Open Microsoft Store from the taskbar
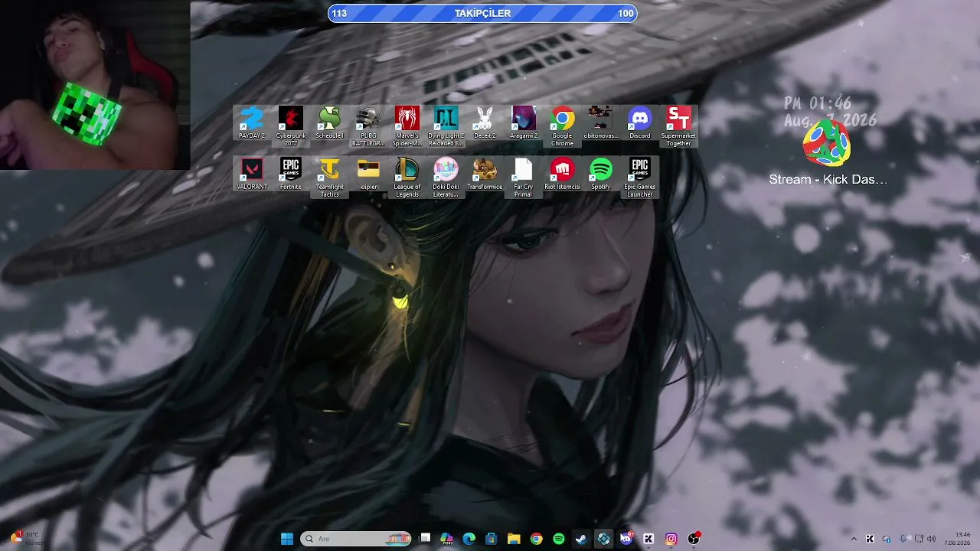The image size is (980, 551). tap(492, 539)
